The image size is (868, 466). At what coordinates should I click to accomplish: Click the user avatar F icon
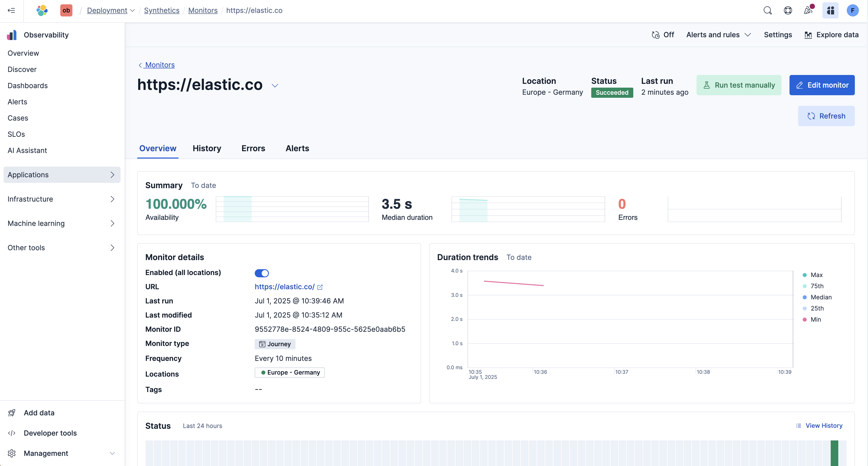(x=852, y=10)
